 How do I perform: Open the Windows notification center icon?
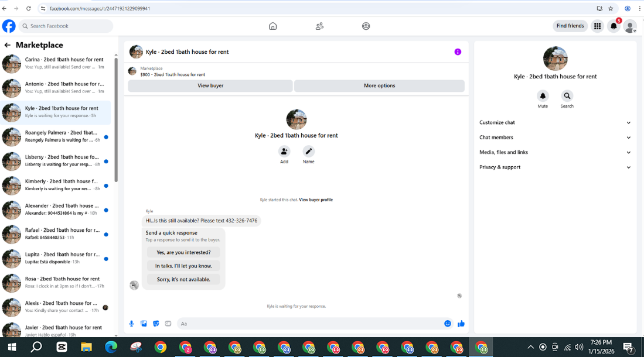[628, 348]
